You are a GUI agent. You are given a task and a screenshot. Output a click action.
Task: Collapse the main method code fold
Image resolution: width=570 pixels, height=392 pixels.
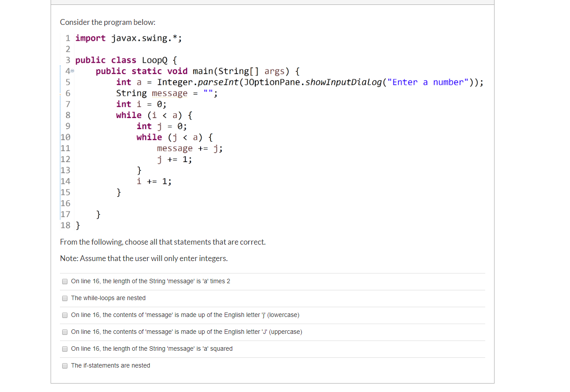(x=72, y=71)
